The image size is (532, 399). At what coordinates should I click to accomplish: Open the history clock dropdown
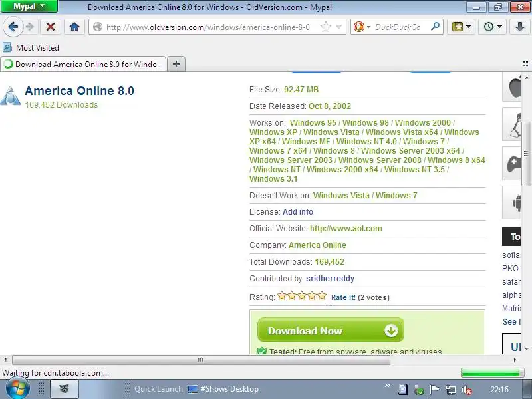pyautogui.click(x=492, y=27)
